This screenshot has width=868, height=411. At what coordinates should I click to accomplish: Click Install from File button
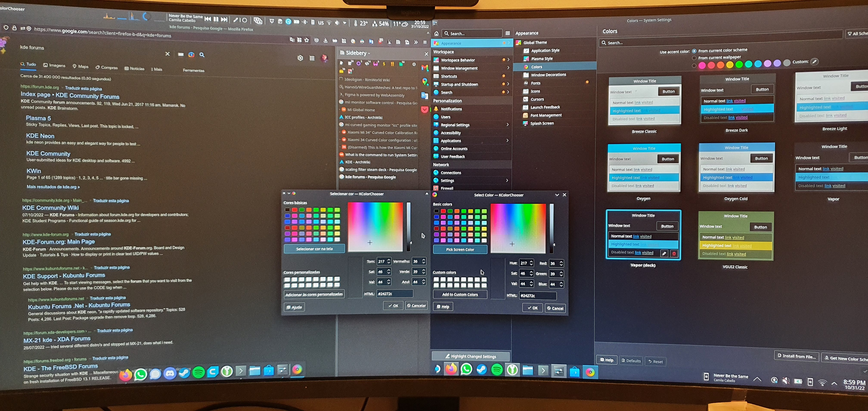point(796,356)
